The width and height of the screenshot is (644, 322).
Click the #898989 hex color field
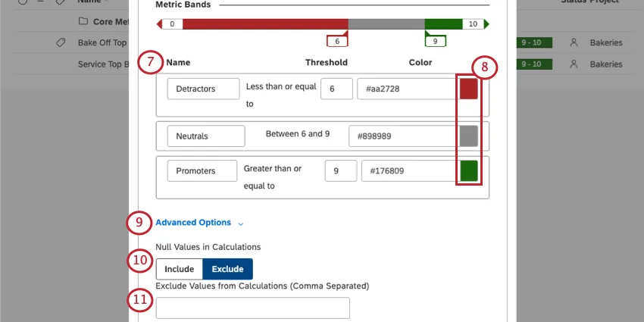click(x=403, y=136)
